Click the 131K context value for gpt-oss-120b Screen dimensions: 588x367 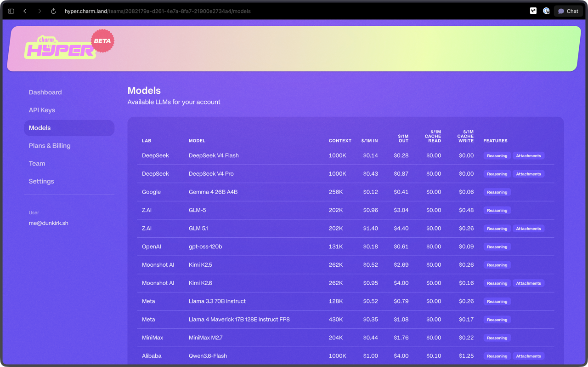[x=335, y=247]
